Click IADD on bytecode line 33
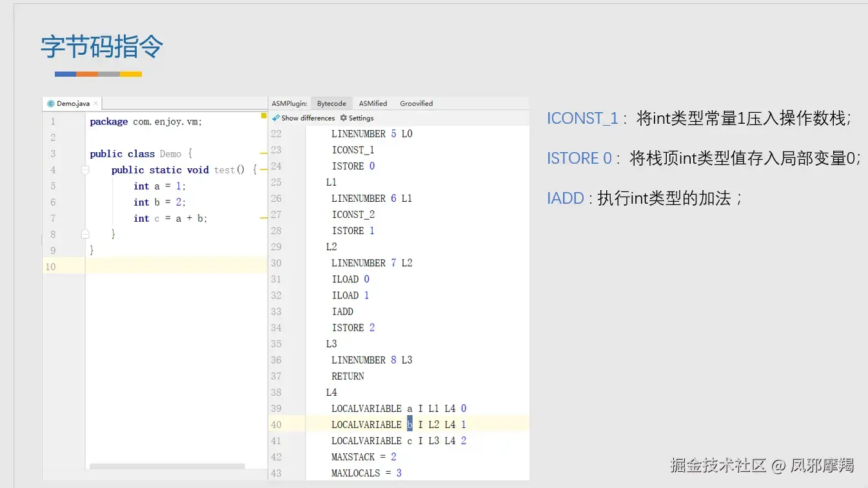This screenshot has height=488, width=868. click(x=342, y=311)
